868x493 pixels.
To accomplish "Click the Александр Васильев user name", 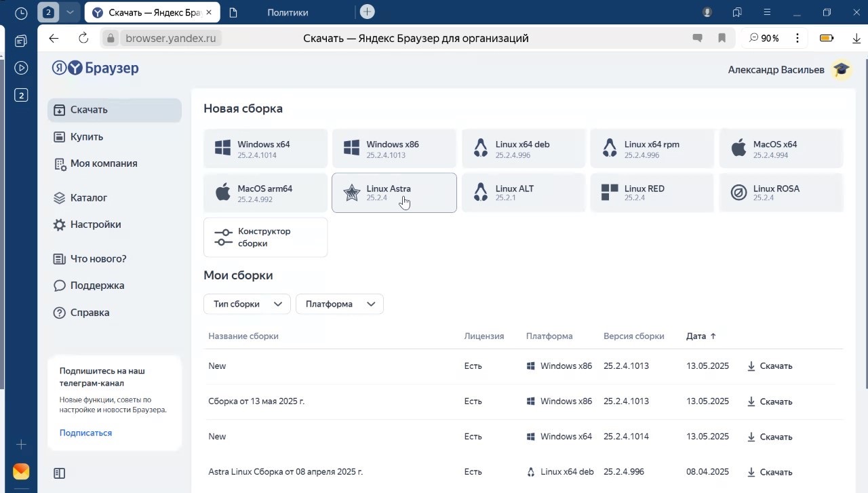I will point(776,70).
